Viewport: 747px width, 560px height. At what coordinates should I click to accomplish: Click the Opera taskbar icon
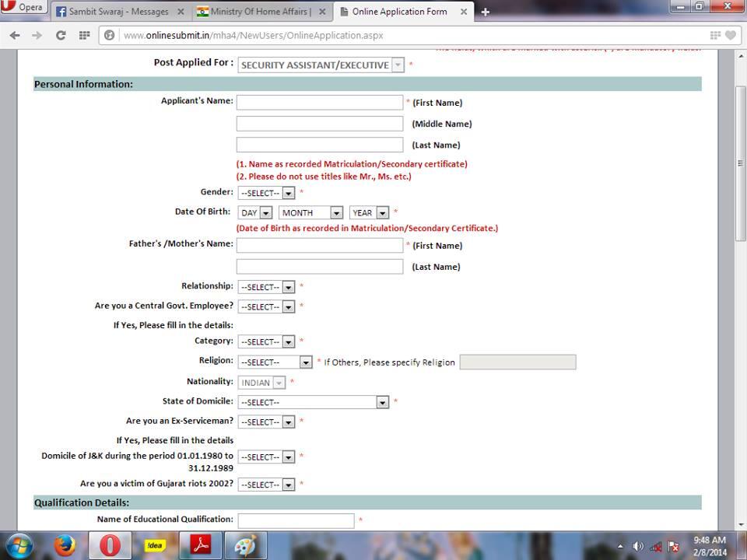(110, 546)
